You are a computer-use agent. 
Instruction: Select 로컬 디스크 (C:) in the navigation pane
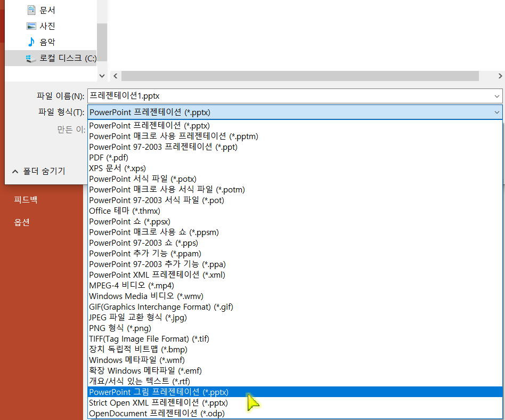pyautogui.click(x=51, y=58)
